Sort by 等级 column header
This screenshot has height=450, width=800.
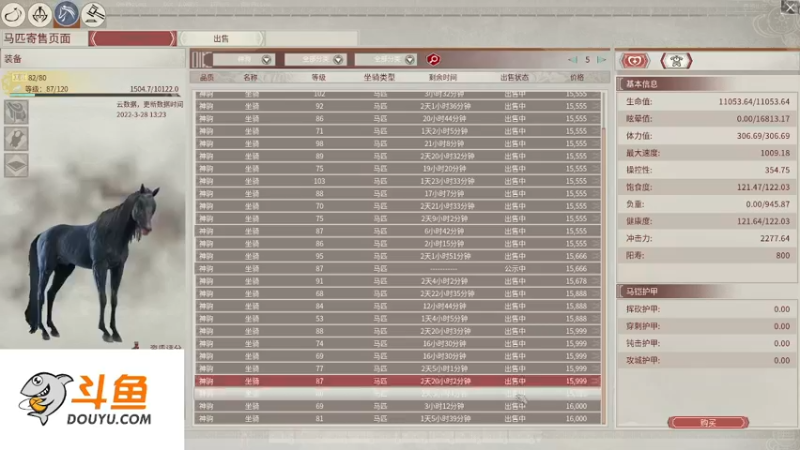click(x=319, y=78)
